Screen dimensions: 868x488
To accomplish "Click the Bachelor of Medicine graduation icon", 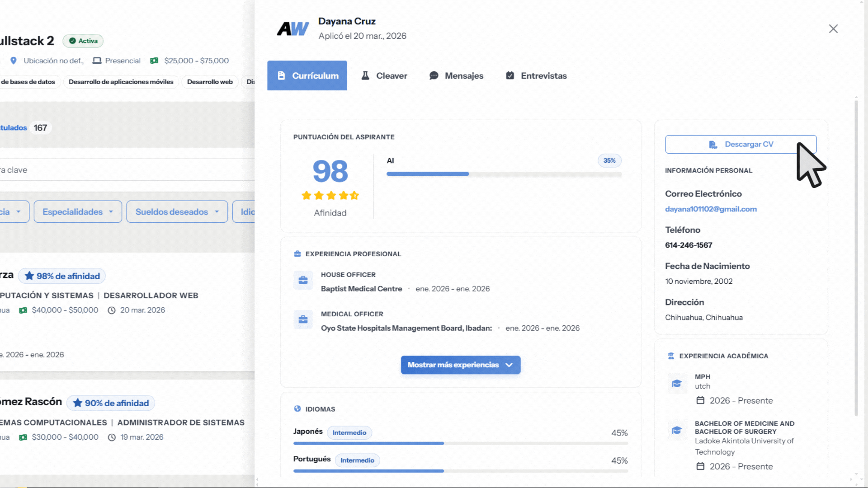I will tap(677, 430).
